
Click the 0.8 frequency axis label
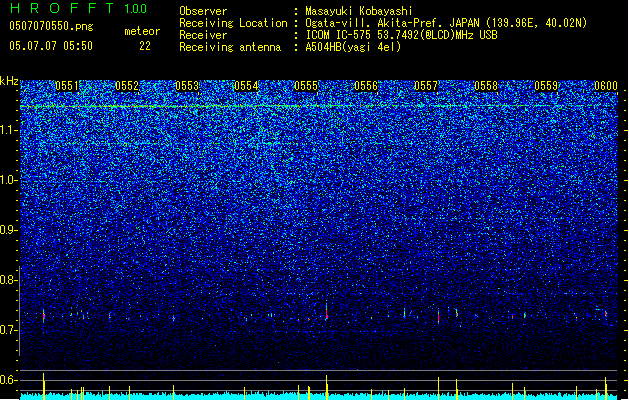click(9, 280)
